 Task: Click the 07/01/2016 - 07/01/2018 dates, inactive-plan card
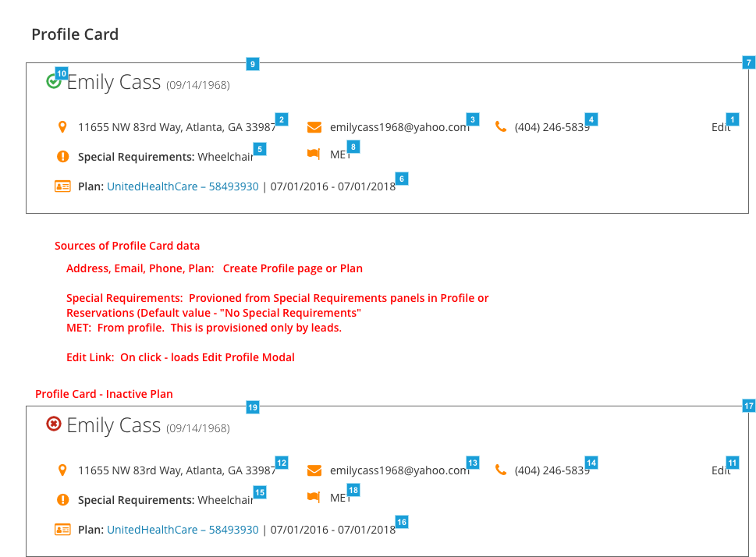pos(332,530)
